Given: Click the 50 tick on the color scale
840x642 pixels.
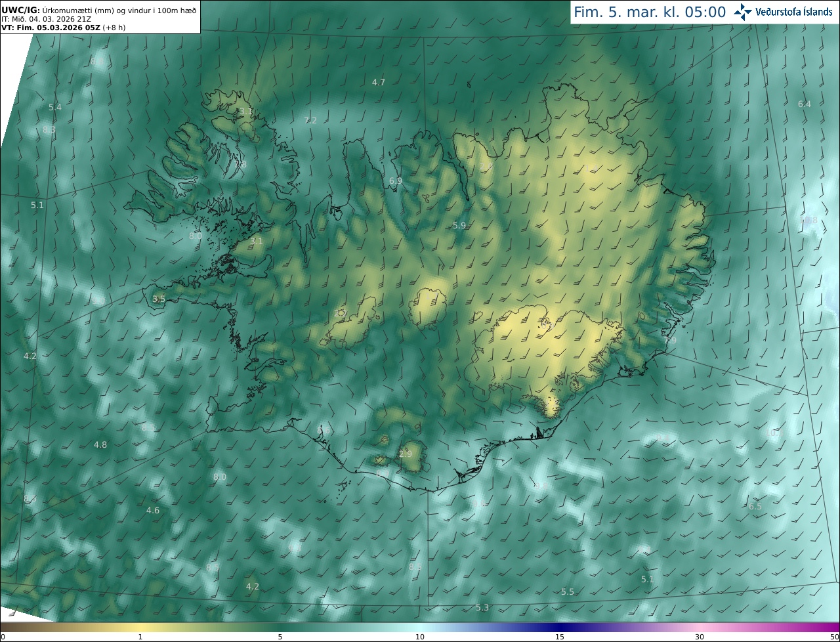Looking at the screenshot, I should (835, 637).
